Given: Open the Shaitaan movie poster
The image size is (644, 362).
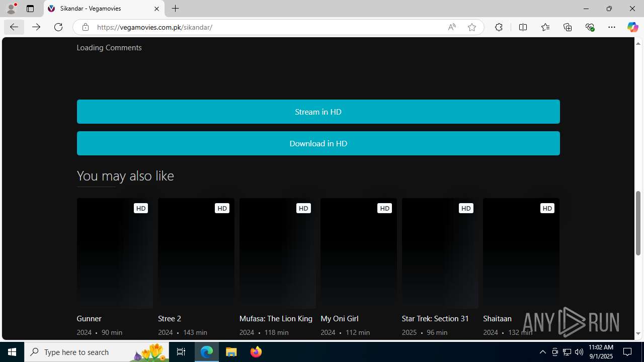Looking at the screenshot, I should pos(521,253).
